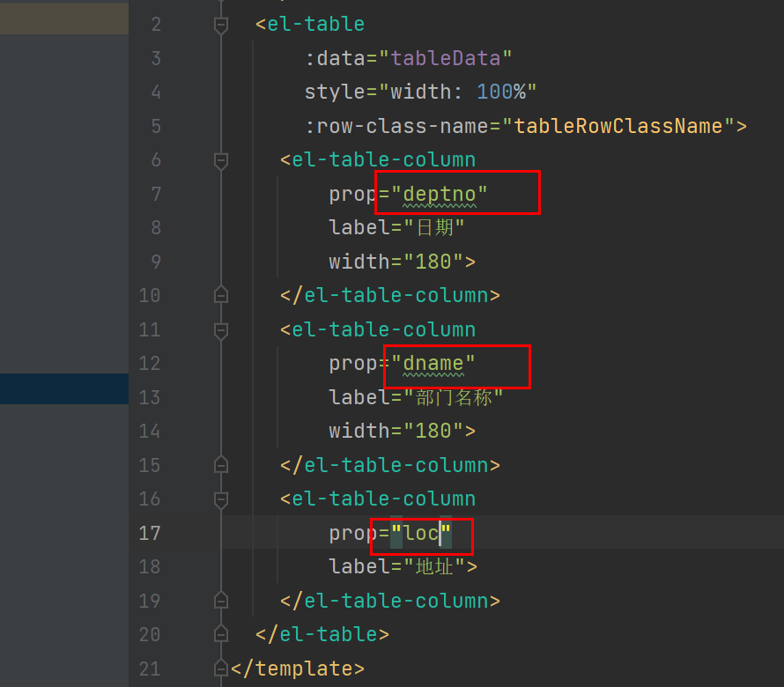Collapse the first el-table-column block
Image resolution: width=784 pixels, height=687 pixels.
point(221,160)
